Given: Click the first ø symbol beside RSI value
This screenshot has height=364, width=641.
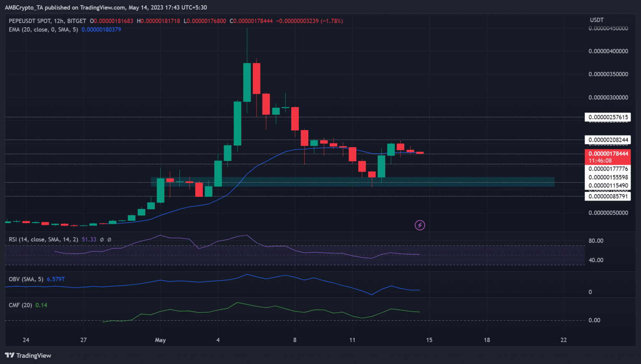Looking at the screenshot, I should coord(102,240).
